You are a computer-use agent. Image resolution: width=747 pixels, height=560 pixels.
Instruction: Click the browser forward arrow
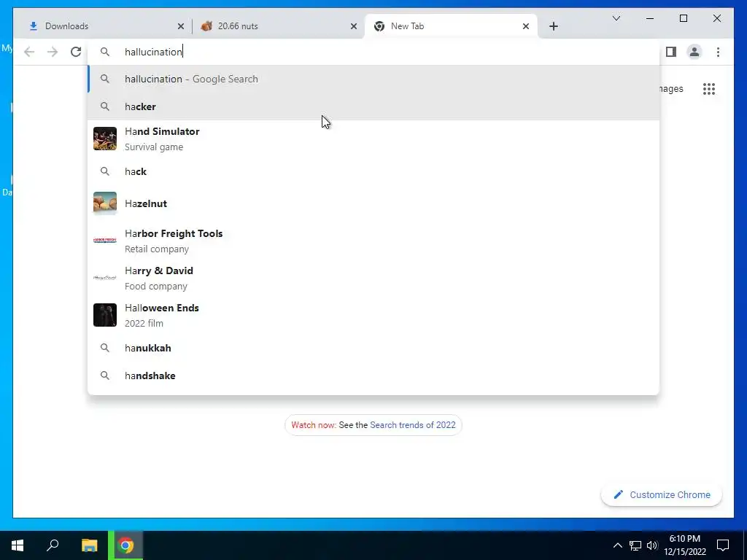click(x=53, y=52)
